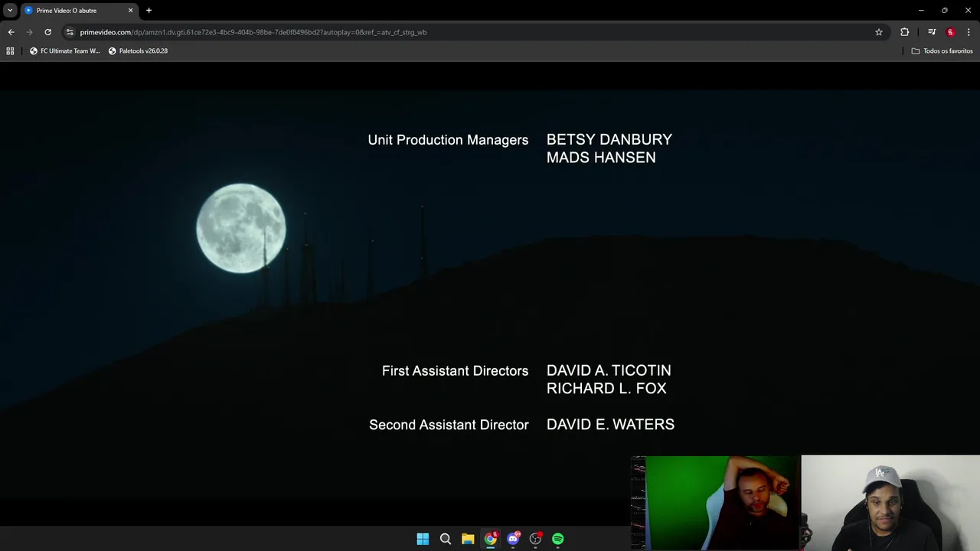Viewport: 980px width, 551px height.
Task: Open a new browser tab
Action: 149,11
